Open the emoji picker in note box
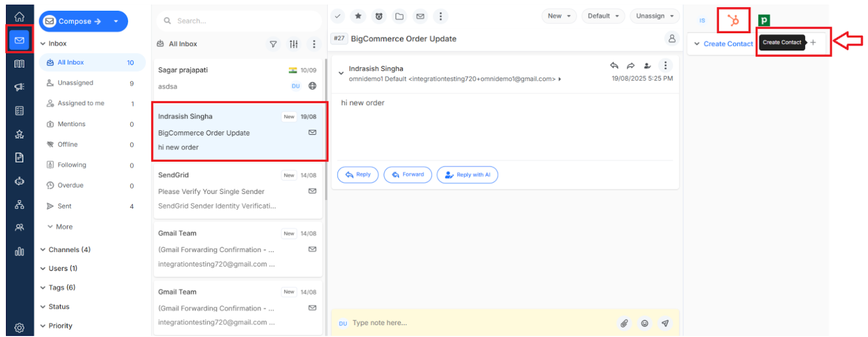The width and height of the screenshot is (868, 337). pos(644,323)
